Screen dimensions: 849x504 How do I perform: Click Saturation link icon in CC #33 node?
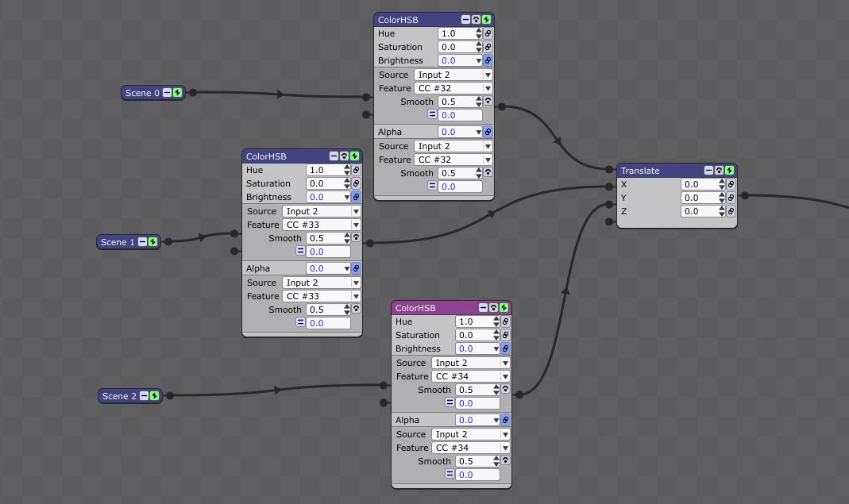click(x=356, y=183)
